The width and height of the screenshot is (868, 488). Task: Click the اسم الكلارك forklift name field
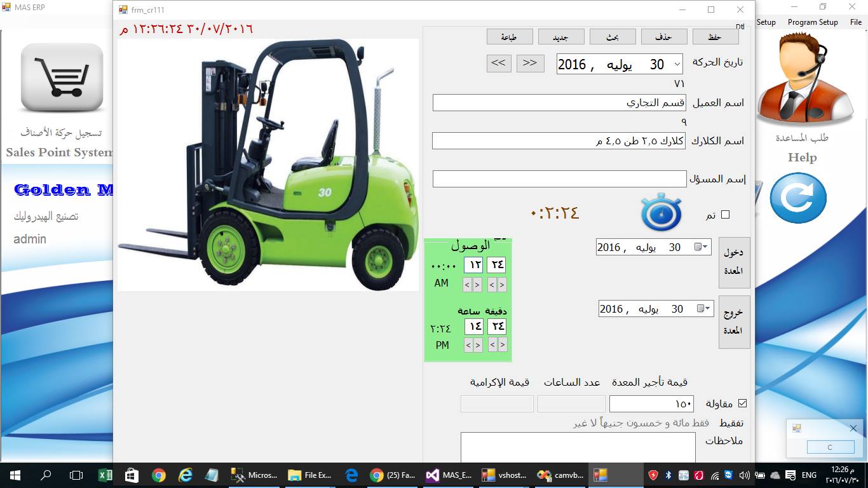559,140
